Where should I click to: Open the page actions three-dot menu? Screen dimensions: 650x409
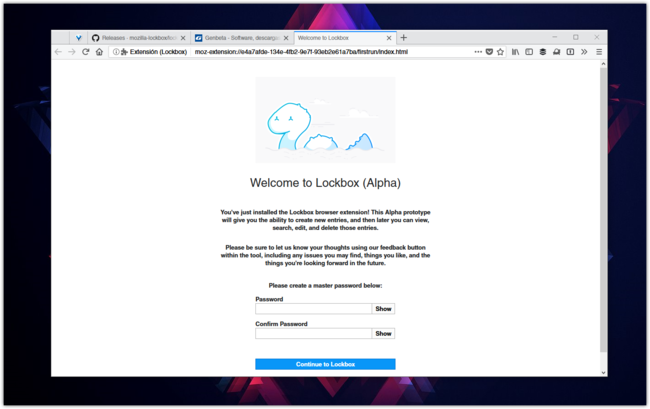(478, 52)
